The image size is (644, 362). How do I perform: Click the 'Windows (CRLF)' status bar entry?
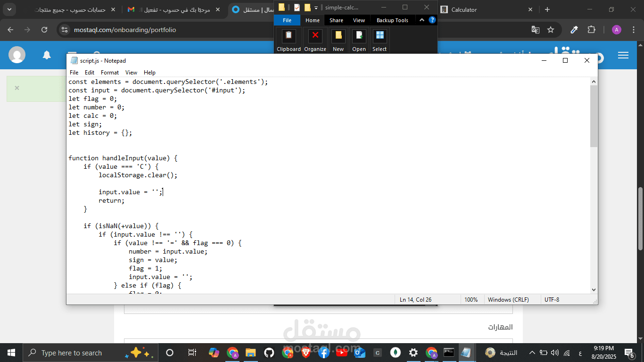[508, 299]
